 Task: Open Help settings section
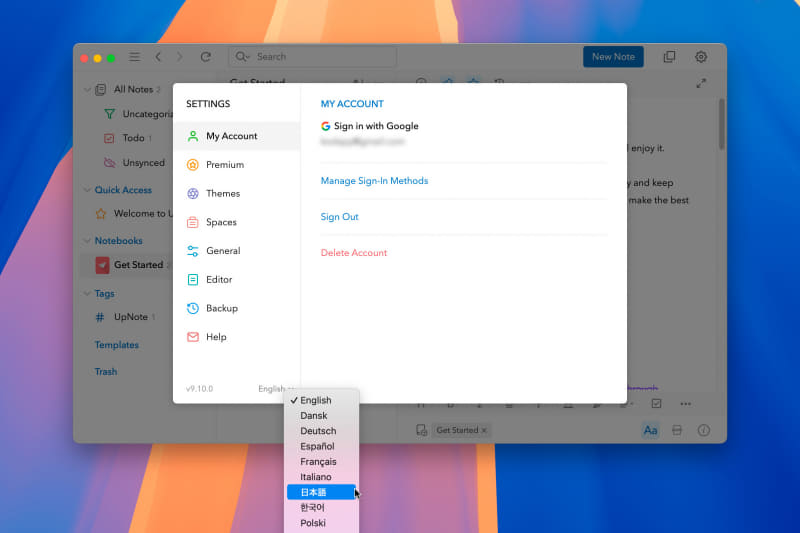[x=237, y=337]
